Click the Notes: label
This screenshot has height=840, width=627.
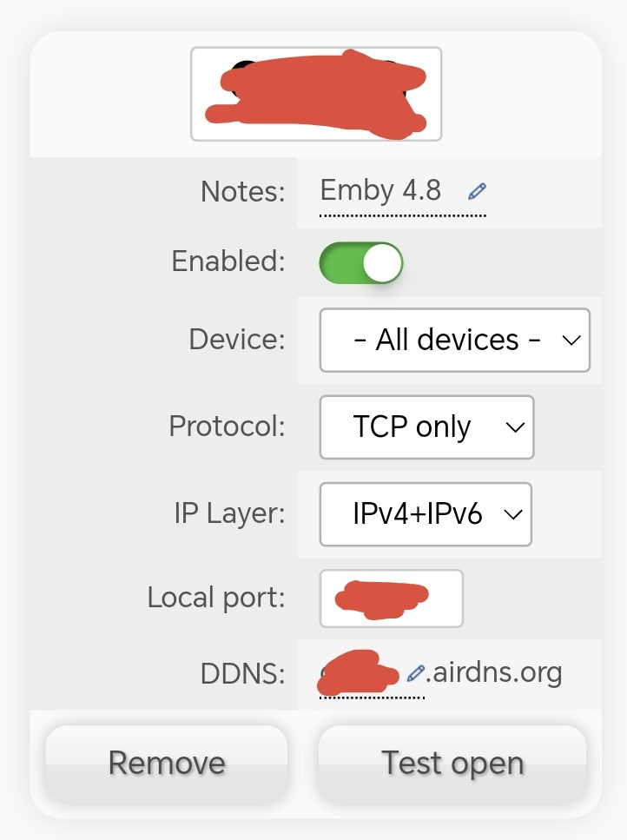coord(242,191)
